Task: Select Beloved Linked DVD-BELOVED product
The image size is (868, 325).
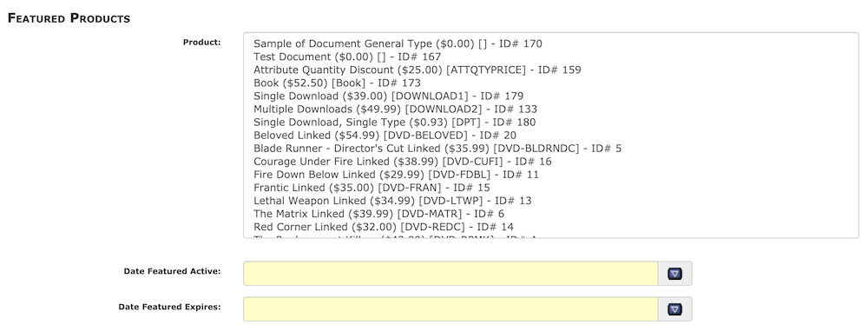Action: [x=385, y=136]
